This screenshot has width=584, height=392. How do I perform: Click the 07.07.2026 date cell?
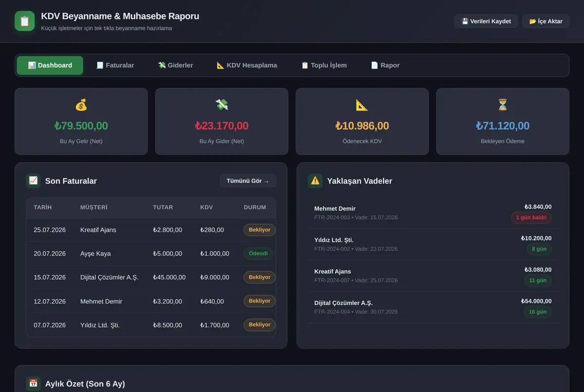click(50, 325)
